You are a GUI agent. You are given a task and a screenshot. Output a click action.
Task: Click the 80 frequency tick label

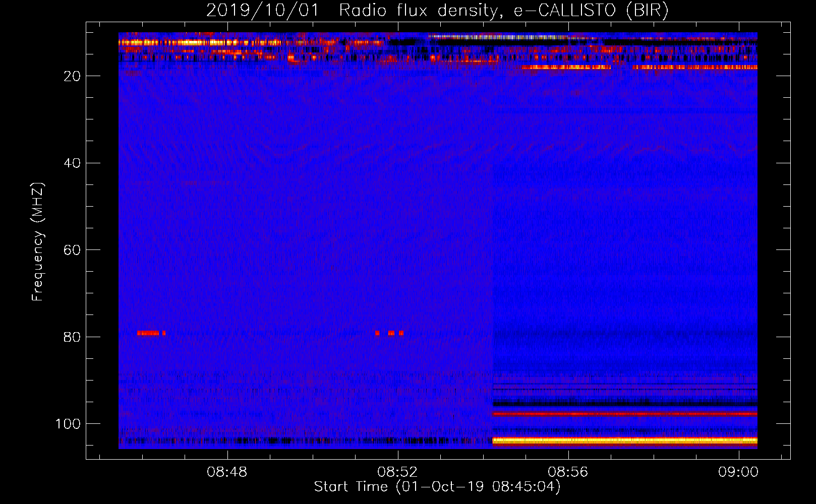tap(73, 337)
